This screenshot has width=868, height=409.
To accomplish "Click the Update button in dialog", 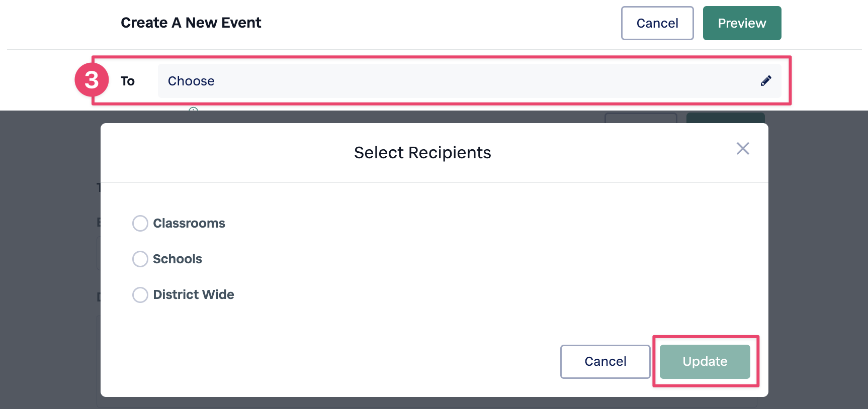I will pos(705,361).
